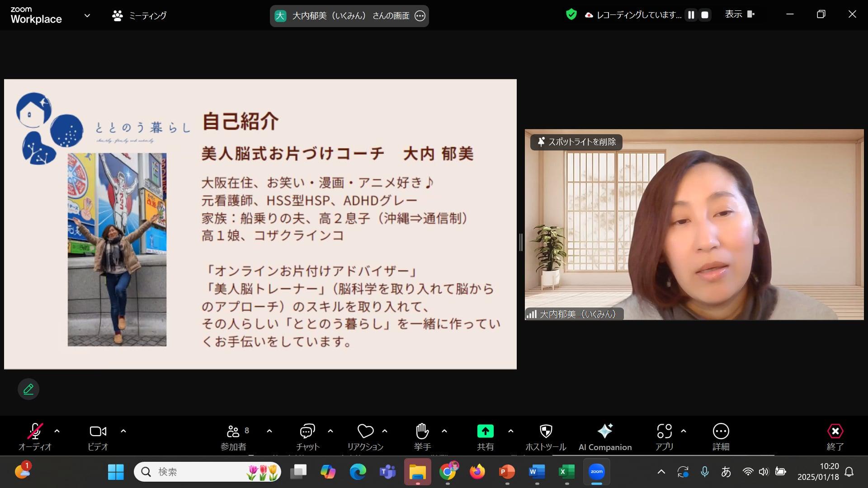Expand video options arrow beside ビデオ
The width and height of the screenshot is (868, 488).
click(123, 431)
